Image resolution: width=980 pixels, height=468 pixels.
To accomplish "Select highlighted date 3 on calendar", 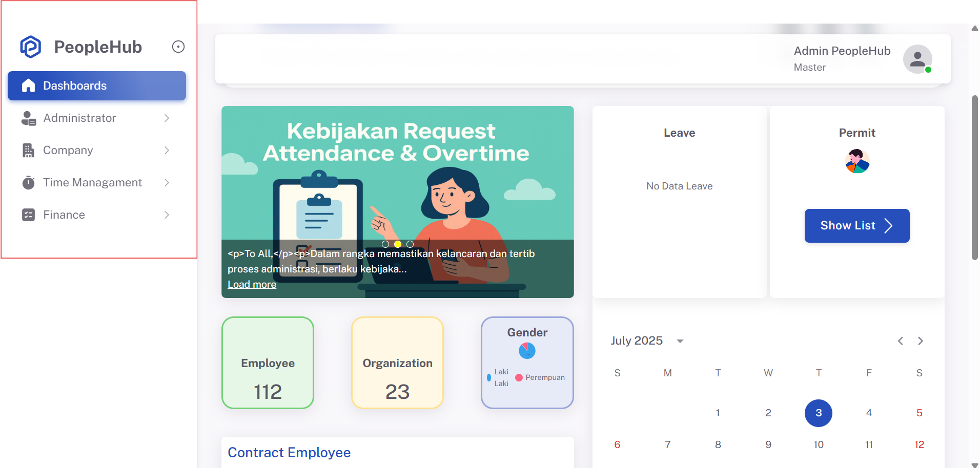I will (819, 413).
